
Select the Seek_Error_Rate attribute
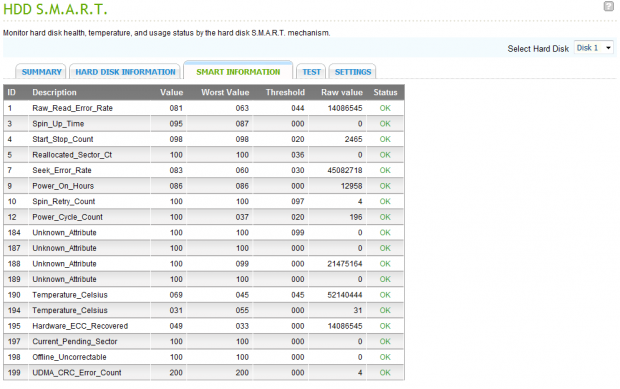[62, 170]
